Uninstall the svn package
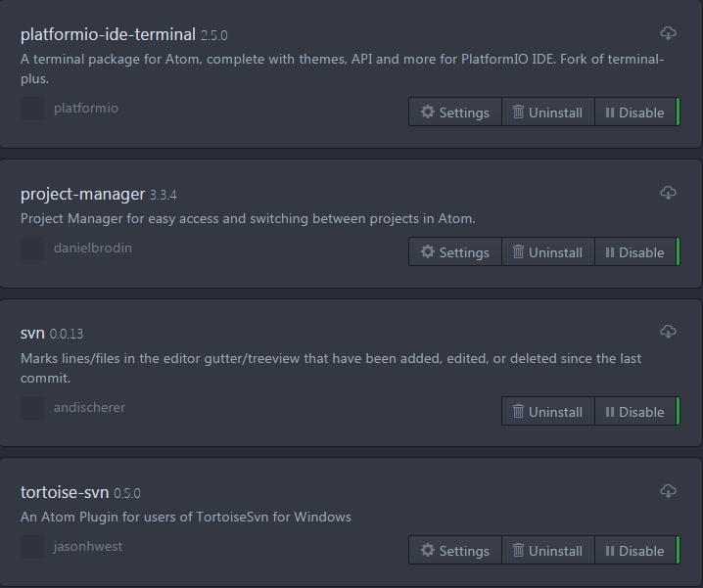This screenshot has width=703, height=588. click(x=547, y=412)
